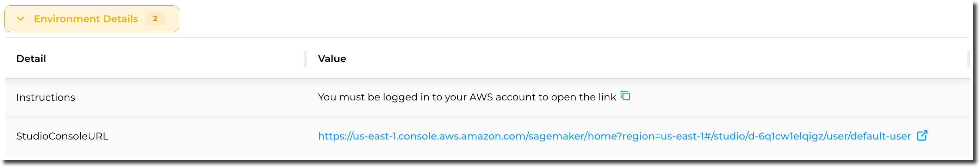This screenshot has width=980, height=167.
Task: Open external link icon beside StudioConsoleURL
Action: [x=922, y=136]
